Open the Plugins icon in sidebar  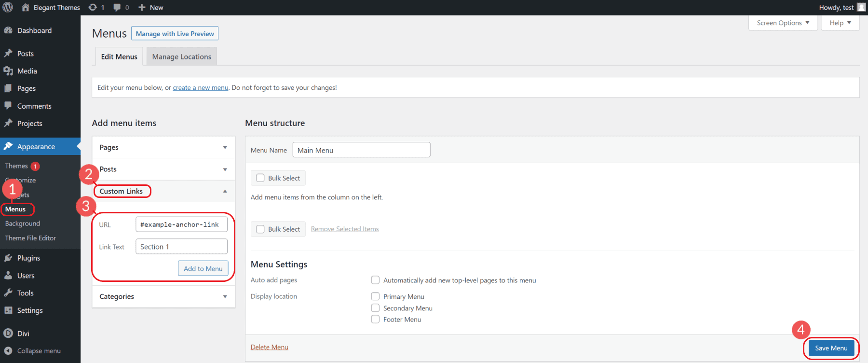click(8, 258)
